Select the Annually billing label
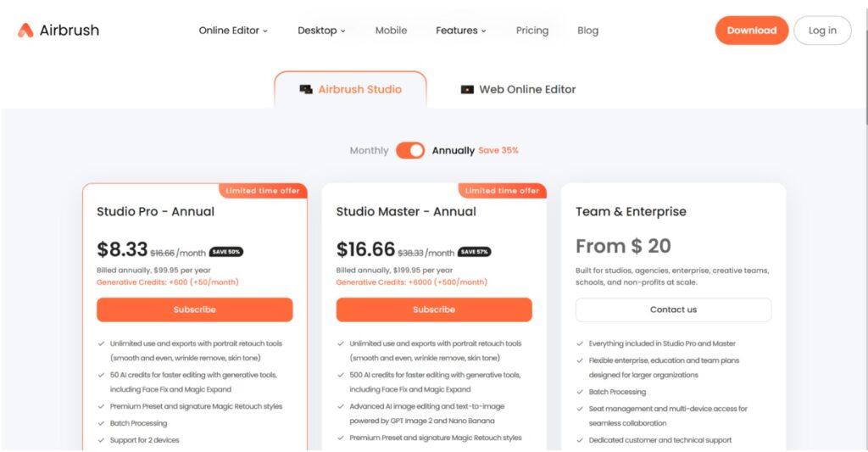 tap(453, 151)
